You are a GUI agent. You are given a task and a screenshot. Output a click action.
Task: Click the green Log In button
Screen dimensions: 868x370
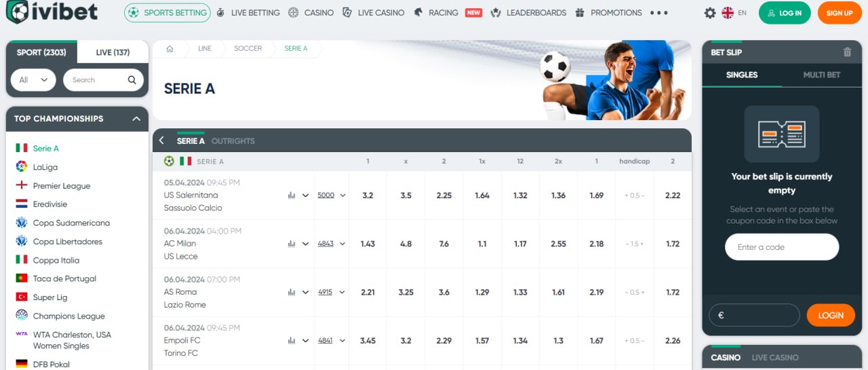[x=785, y=13]
